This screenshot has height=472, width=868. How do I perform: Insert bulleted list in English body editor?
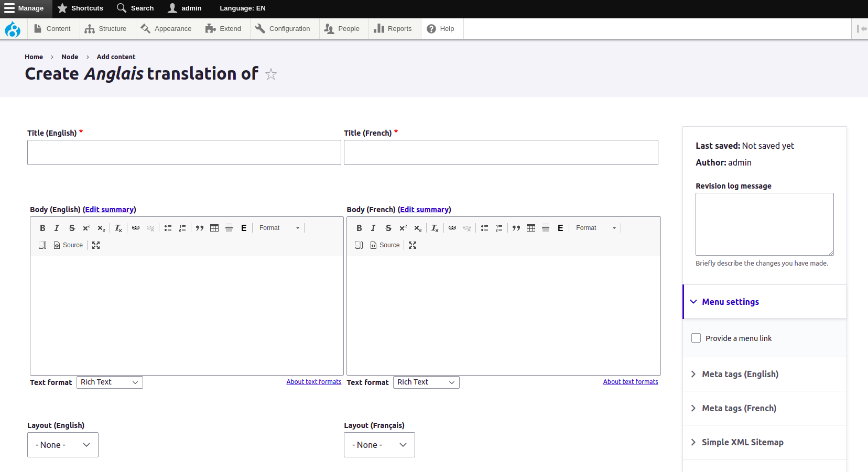pyautogui.click(x=168, y=228)
